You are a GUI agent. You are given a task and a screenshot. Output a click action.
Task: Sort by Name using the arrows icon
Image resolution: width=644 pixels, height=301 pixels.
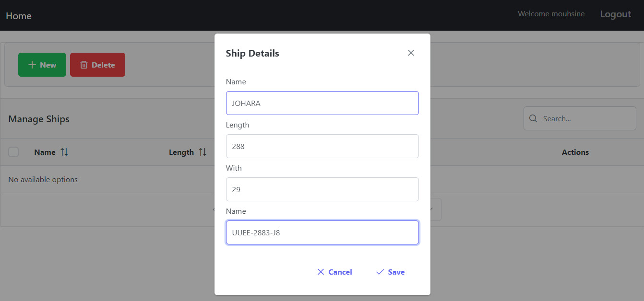coord(64,152)
